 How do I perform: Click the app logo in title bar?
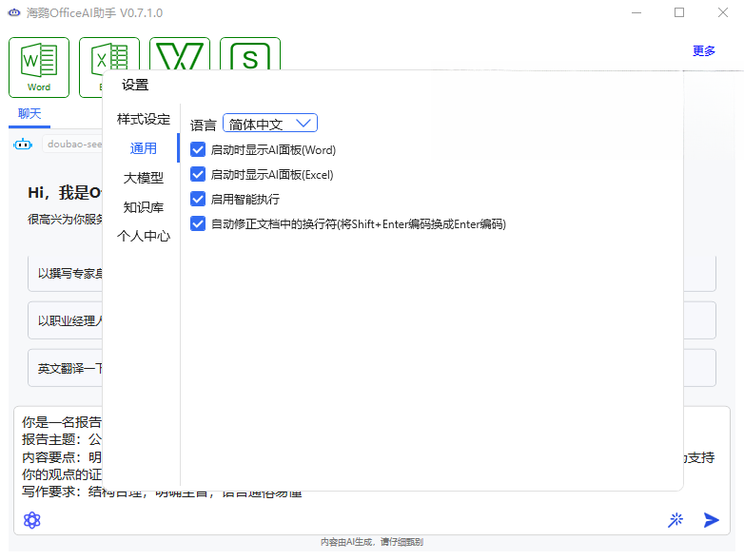14,12
